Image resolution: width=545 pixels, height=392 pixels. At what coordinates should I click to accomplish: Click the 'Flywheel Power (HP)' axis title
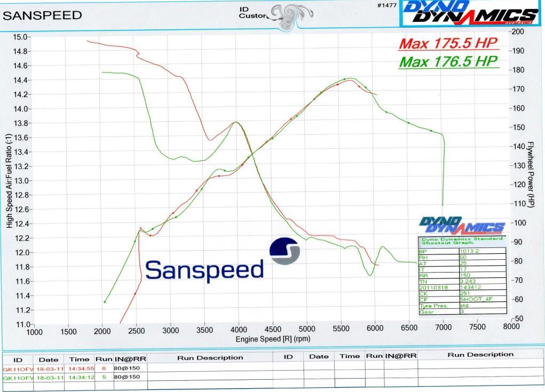pos(531,174)
